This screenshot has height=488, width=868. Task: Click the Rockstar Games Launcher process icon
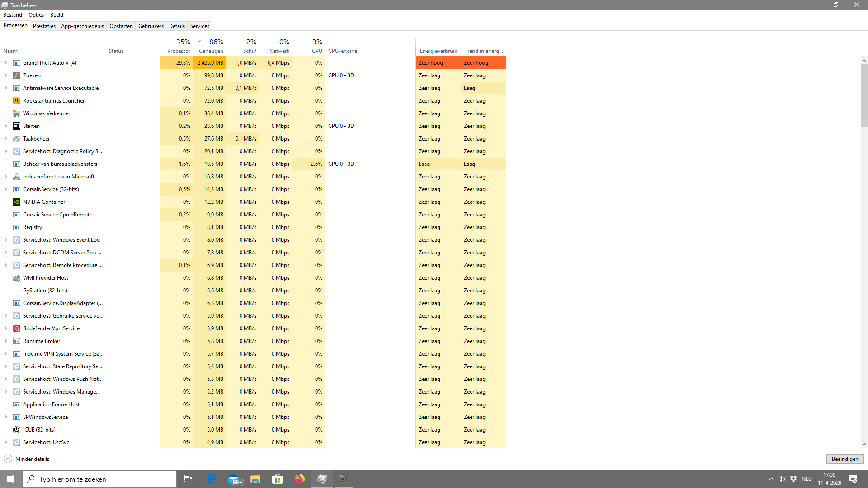coord(17,101)
